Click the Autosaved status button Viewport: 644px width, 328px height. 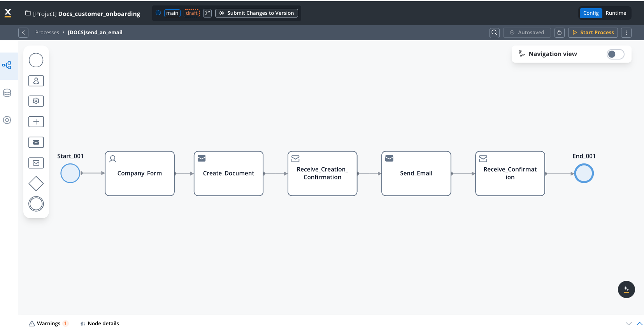pyautogui.click(x=527, y=33)
